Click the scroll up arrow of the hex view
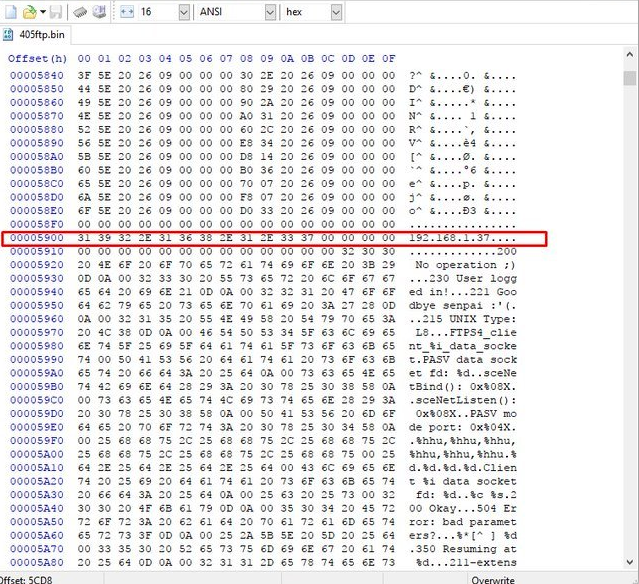Viewport: 639px width, 584px height. [x=630, y=54]
